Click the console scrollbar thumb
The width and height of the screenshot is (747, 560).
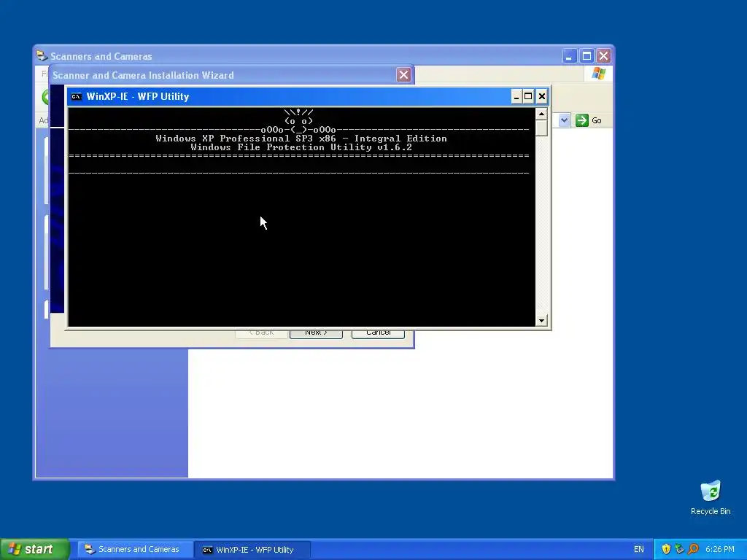[x=541, y=128]
